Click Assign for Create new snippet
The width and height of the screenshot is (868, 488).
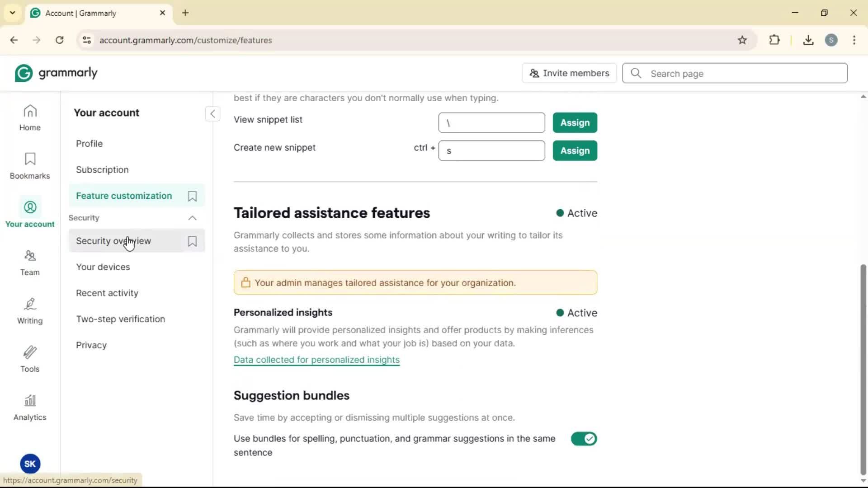575,151
